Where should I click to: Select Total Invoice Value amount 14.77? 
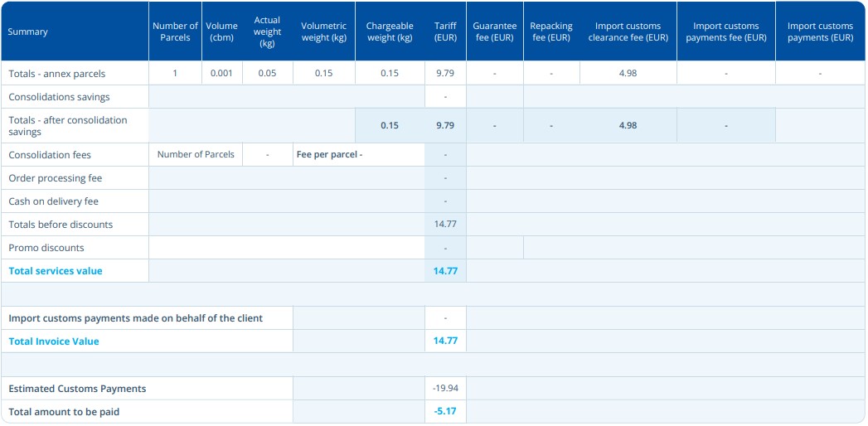(x=445, y=341)
